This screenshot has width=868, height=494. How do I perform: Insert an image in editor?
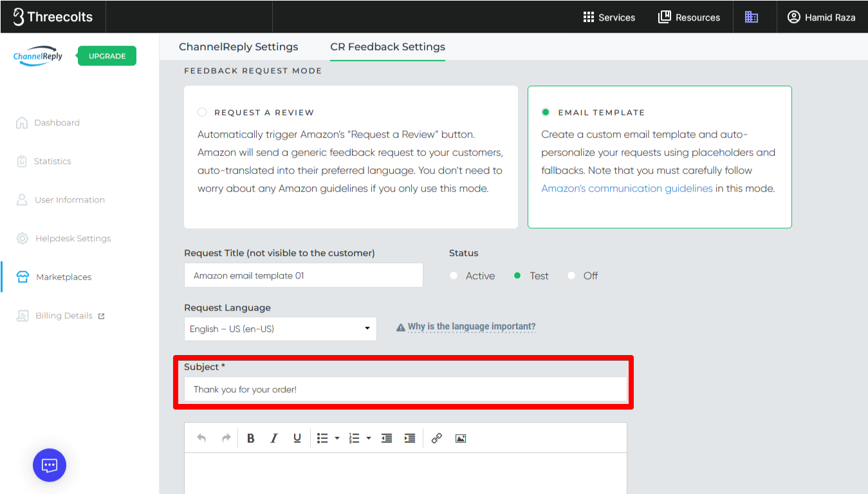pyautogui.click(x=461, y=438)
